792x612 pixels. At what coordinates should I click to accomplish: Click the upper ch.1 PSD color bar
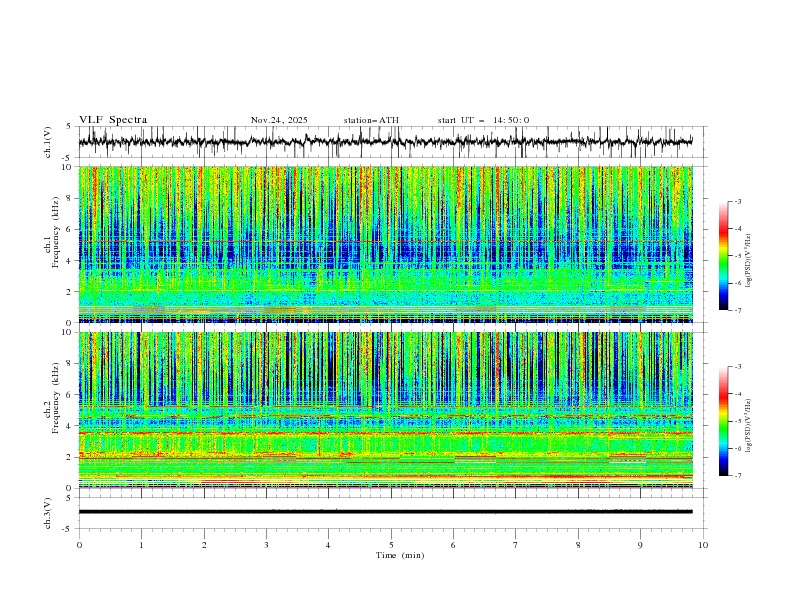tap(723, 256)
